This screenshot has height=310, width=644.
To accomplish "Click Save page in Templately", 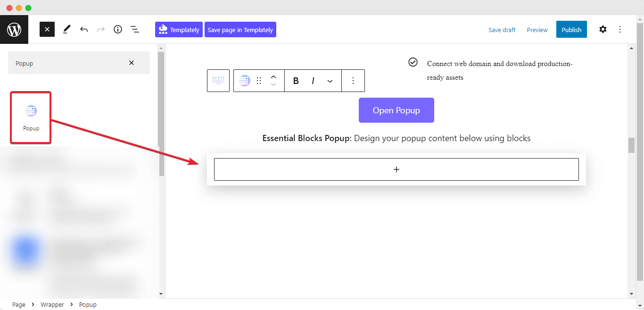I will pyautogui.click(x=240, y=29).
